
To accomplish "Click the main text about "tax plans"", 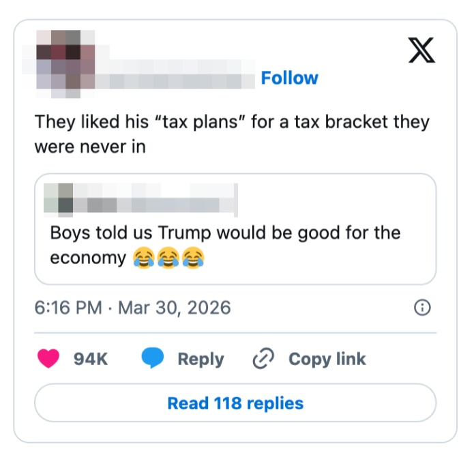I will click(232, 122).
